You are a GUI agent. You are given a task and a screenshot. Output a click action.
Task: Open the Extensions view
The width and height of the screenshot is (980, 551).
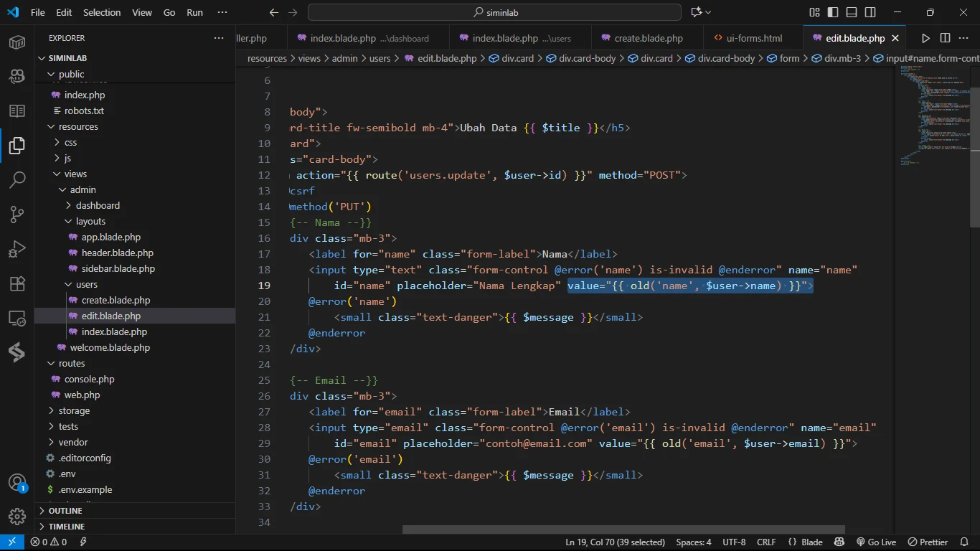[x=17, y=283]
